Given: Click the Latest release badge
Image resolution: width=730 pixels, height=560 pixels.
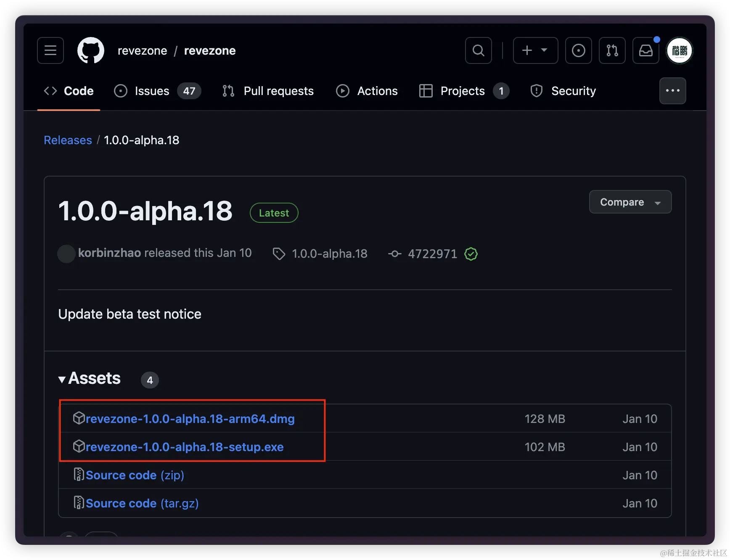Looking at the screenshot, I should coord(274,213).
